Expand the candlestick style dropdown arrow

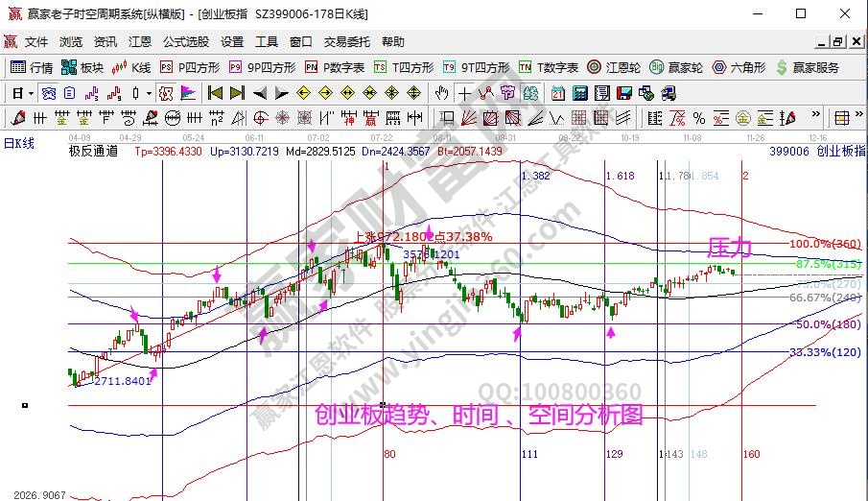(x=148, y=93)
